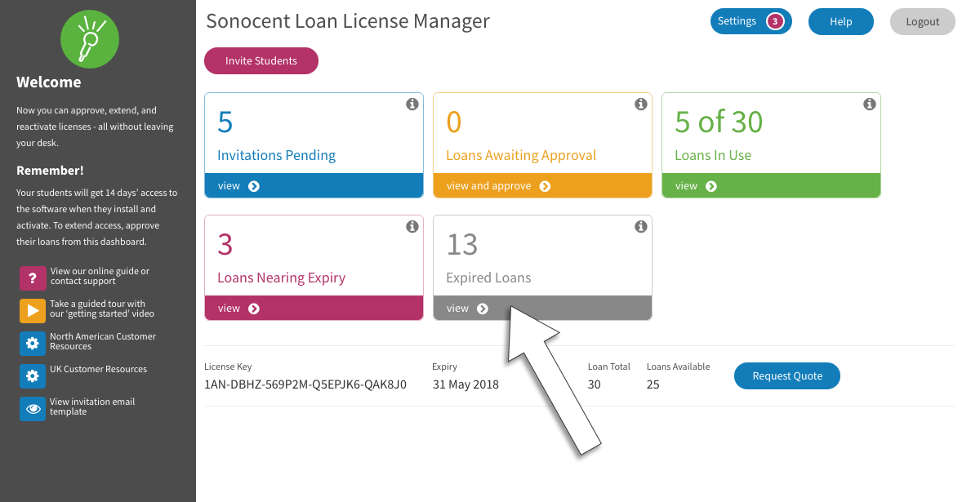980x502 pixels.
Task: Click the '0' Loans Awaiting Approval count
Action: point(454,122)
